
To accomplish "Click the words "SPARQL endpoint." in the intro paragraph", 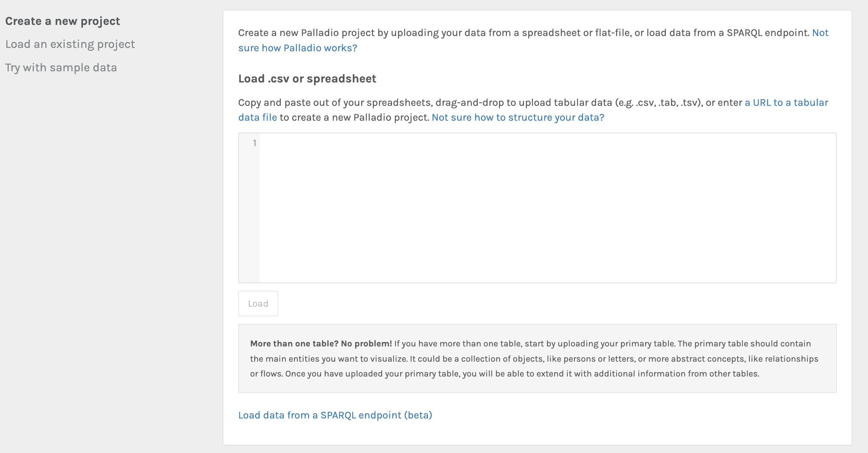I will coord(768,33).
